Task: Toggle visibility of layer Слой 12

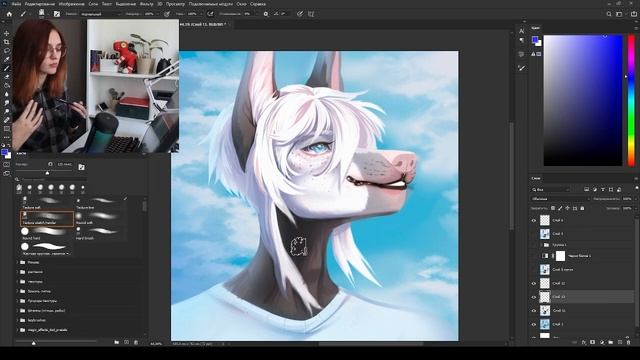Action: pos(533,283)
